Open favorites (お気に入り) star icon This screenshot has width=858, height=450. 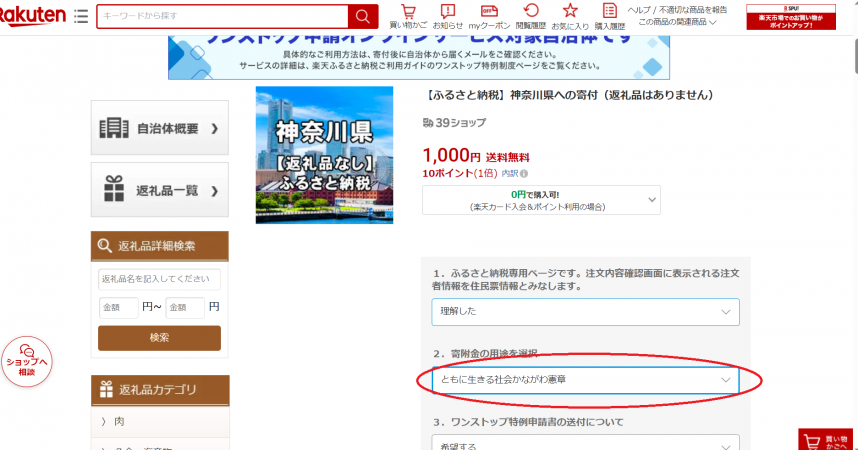click(x=570, y=16)
